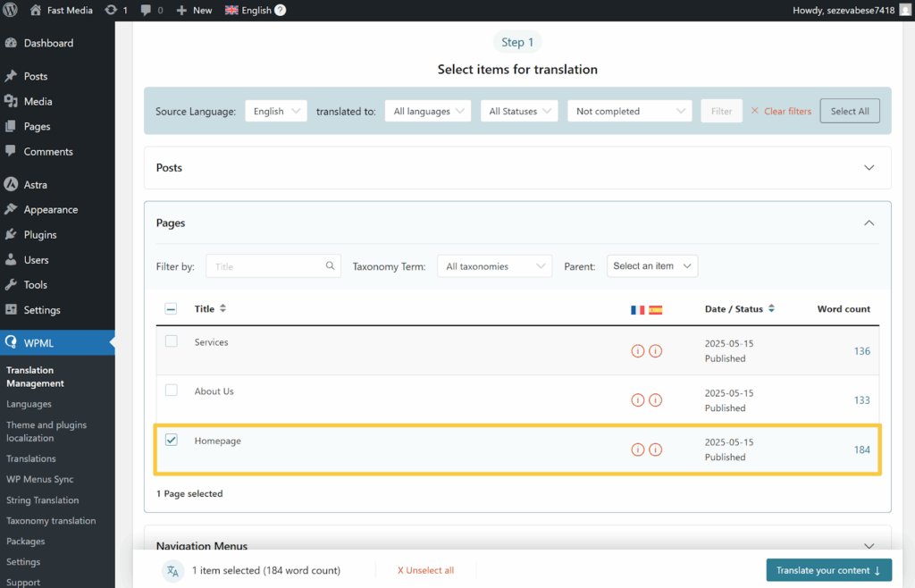Open the All Statuses dropdown
This screenshot has height=588, width=915.
click(518, 111)
